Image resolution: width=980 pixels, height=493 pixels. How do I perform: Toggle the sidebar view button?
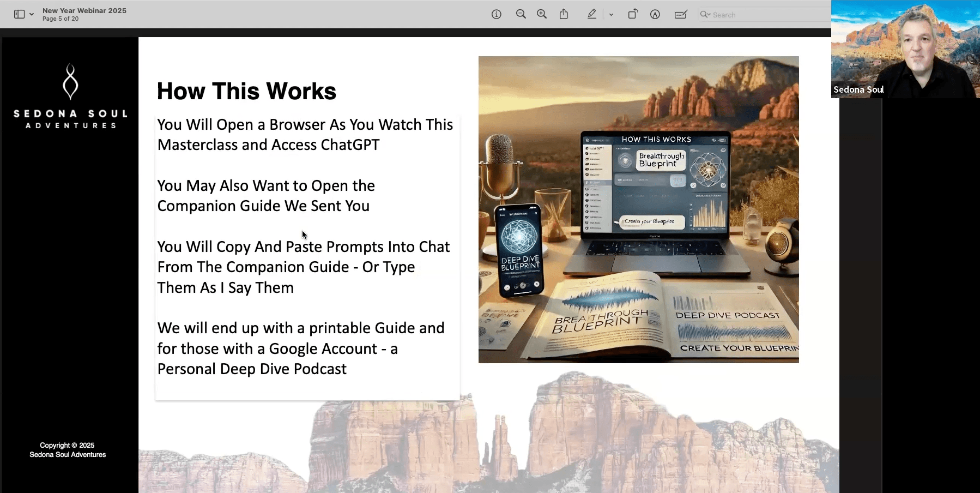[x=19, y=14]
